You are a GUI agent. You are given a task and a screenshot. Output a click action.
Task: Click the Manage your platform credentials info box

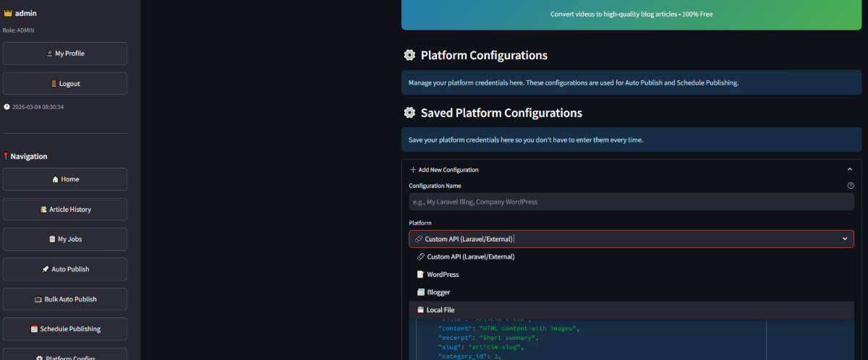click(x=631, y=82)
